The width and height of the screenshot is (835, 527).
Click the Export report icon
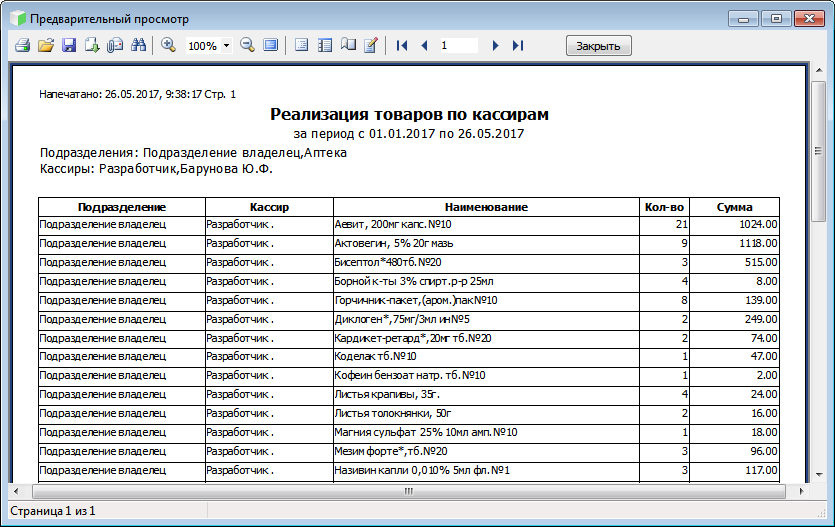tap(92, 45)
